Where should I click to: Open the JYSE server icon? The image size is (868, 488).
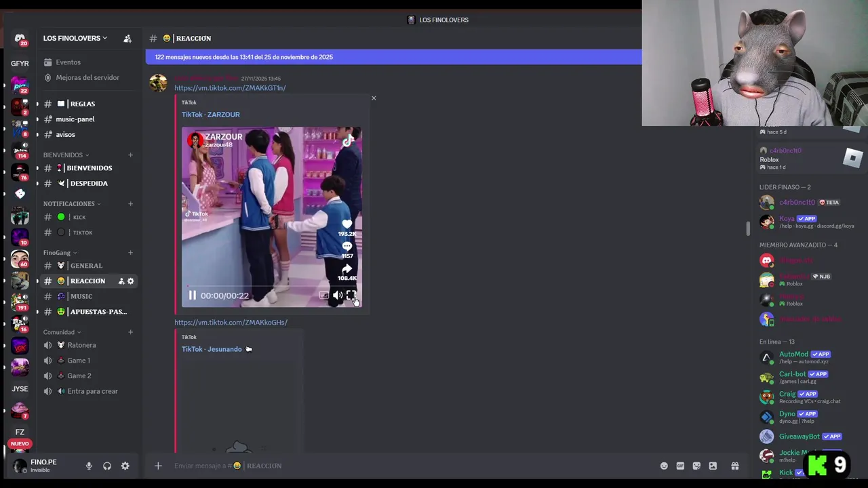[20, 389]
